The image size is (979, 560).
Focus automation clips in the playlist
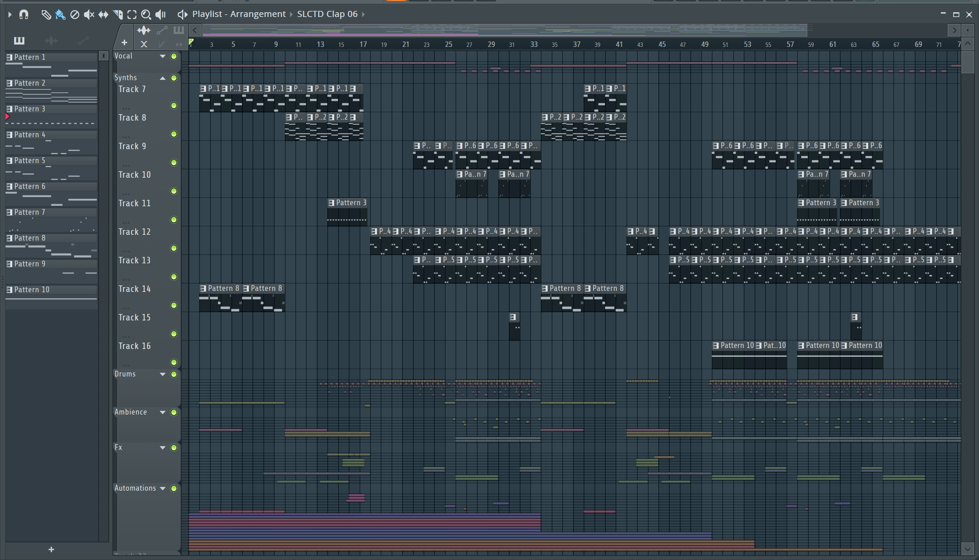tap(162, 30)
